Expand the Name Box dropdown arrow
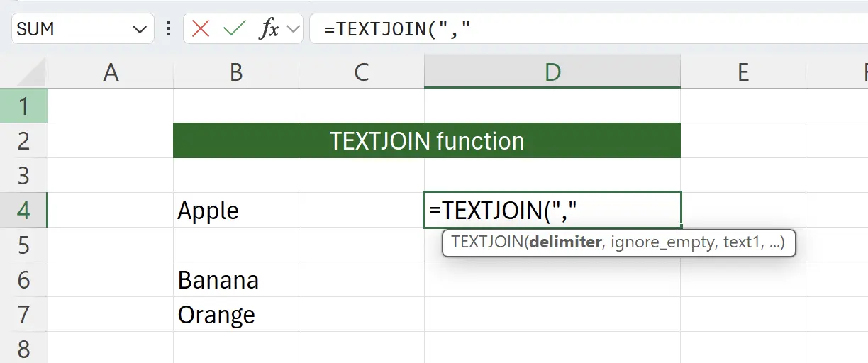The image size is (868, 363). coord(138,29)
